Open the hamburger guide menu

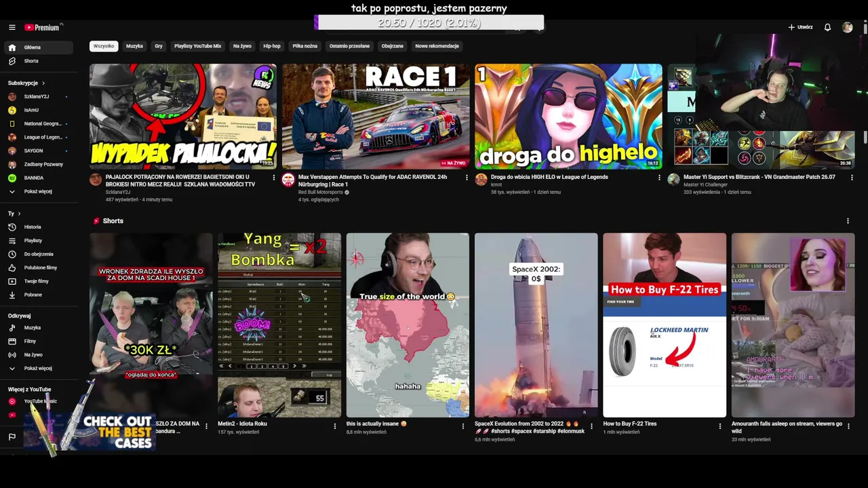(12, 27)
